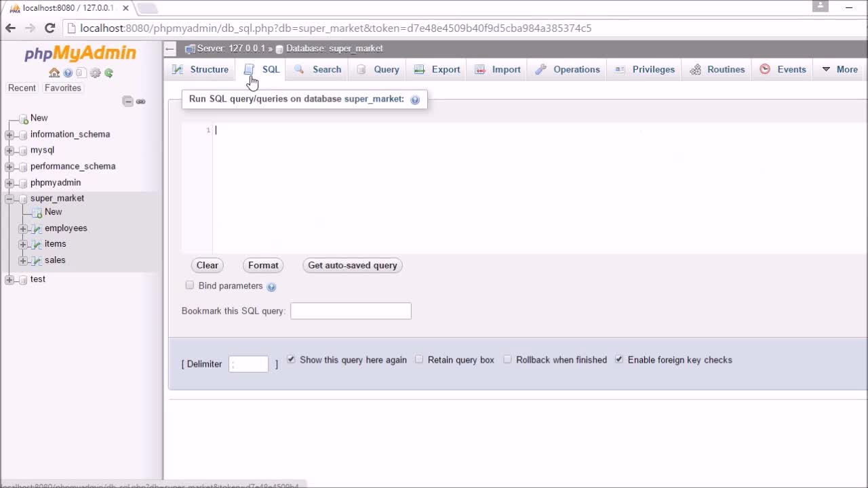Enable the Bind parameters checkbox

(190, 285)
